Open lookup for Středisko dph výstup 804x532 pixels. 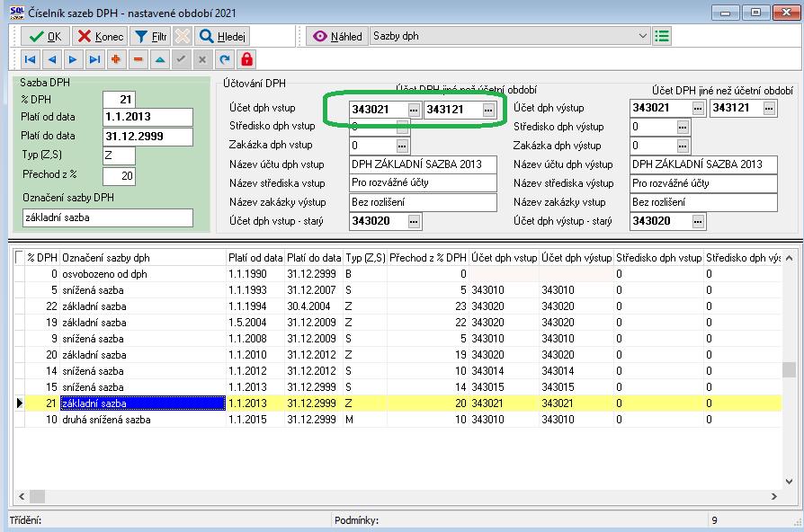tap(683, 127)
